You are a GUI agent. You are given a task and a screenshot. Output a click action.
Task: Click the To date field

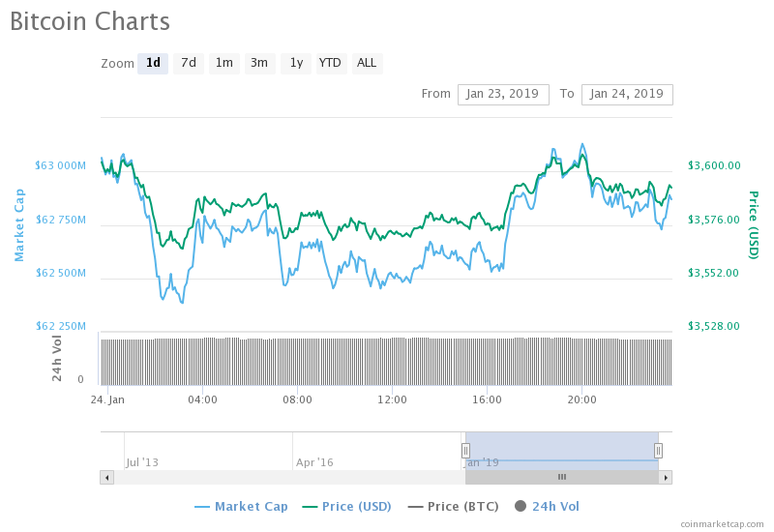pyautogui.click(x=627, y=94)
